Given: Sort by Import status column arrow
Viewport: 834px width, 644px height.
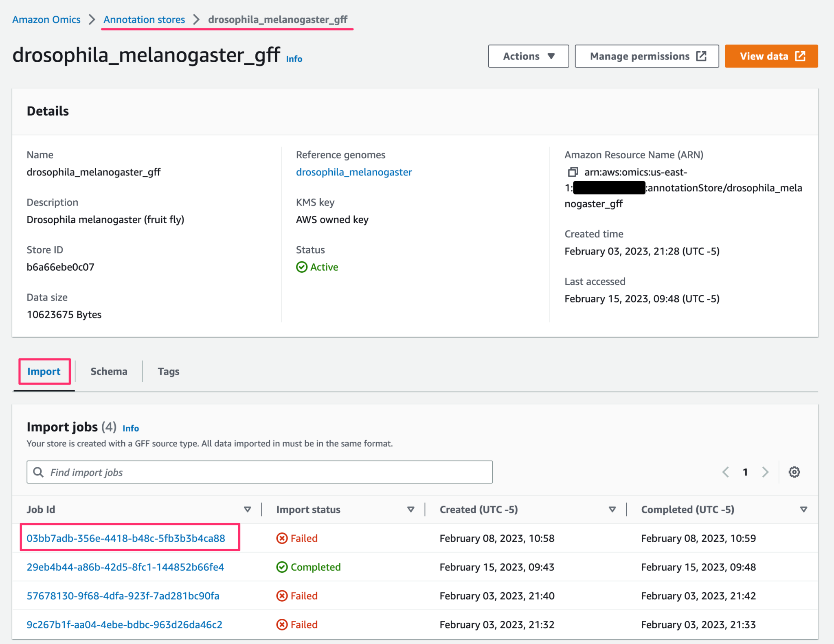Looking at the screenshot, I should point(411,510).
